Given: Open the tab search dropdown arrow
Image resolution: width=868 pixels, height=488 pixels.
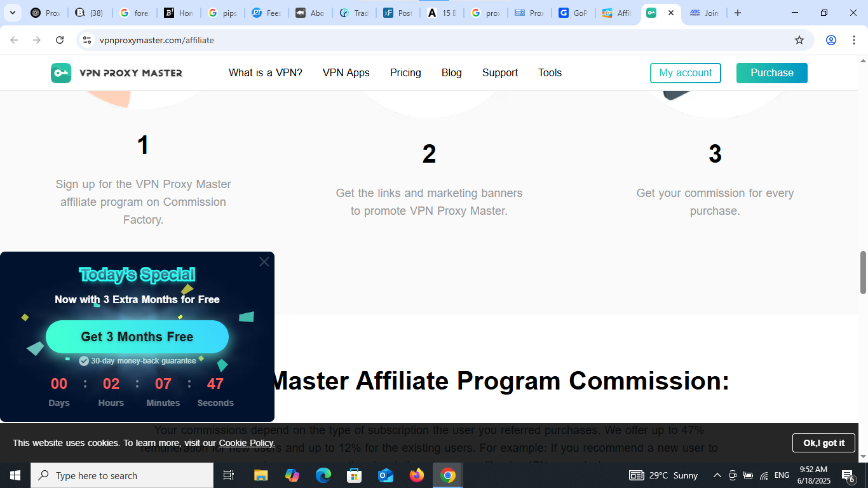Looking at the screenshot, I should point(13,13).
